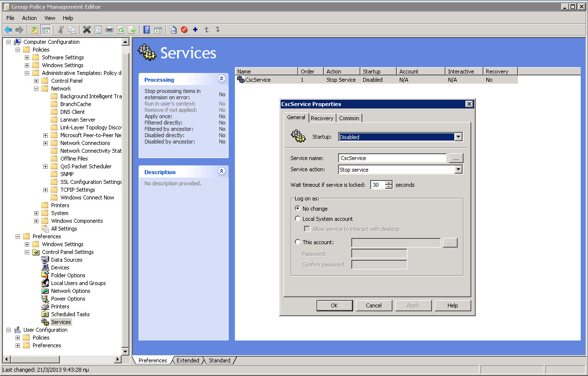Open the Service action dropdown
The height and width of the screenshot is (376, 588).
458,169
